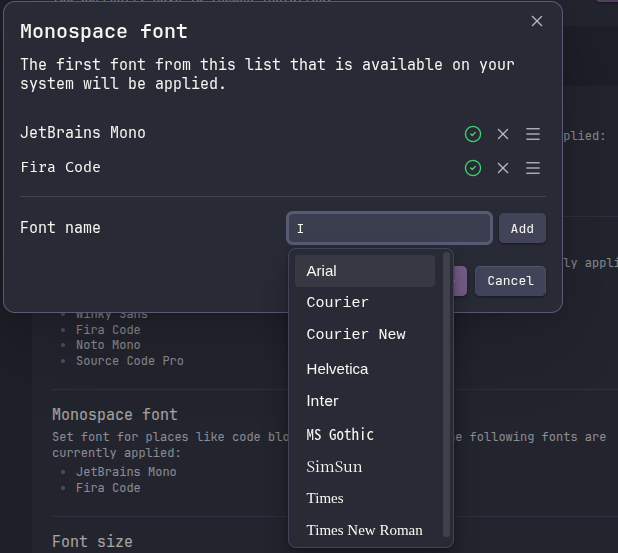Screen dimensions: 618x553
Task: Click the Cancel button
Action: click(510, 281)
